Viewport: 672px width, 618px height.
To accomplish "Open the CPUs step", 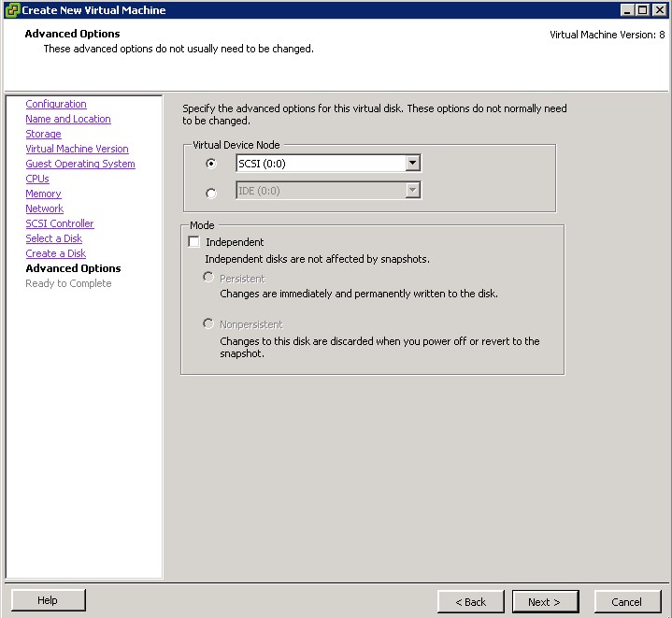I will click(x=37, y=179).
